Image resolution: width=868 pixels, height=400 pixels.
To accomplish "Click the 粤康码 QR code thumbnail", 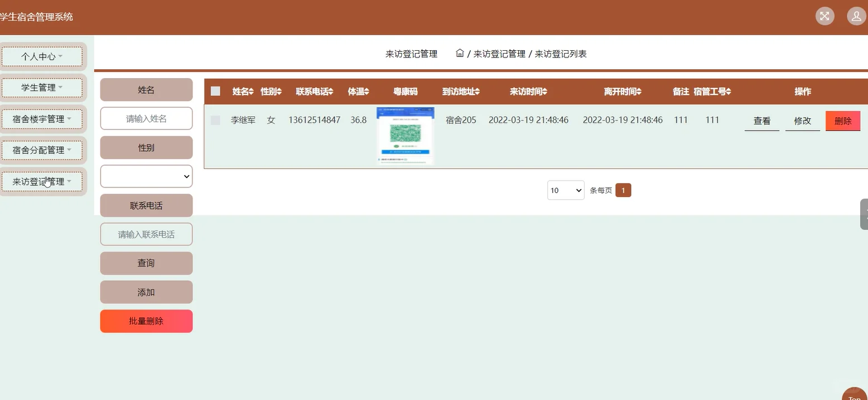I will (x=406, y=135).
